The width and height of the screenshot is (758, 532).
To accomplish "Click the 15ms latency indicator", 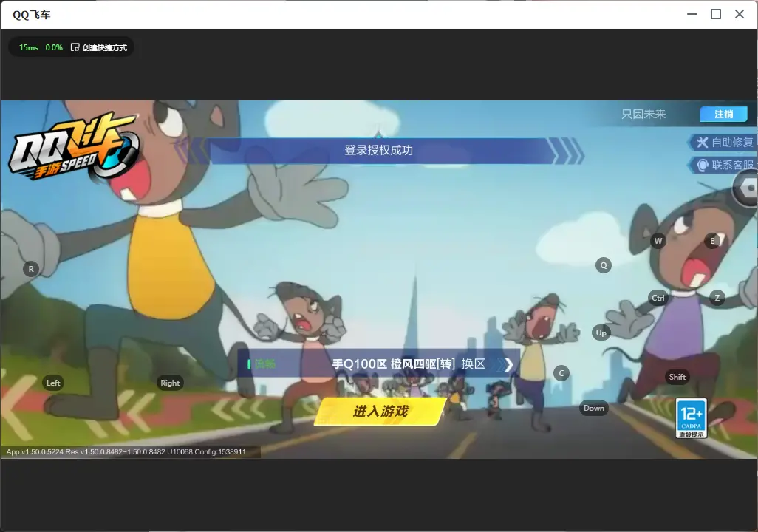I will coord(29,47).
